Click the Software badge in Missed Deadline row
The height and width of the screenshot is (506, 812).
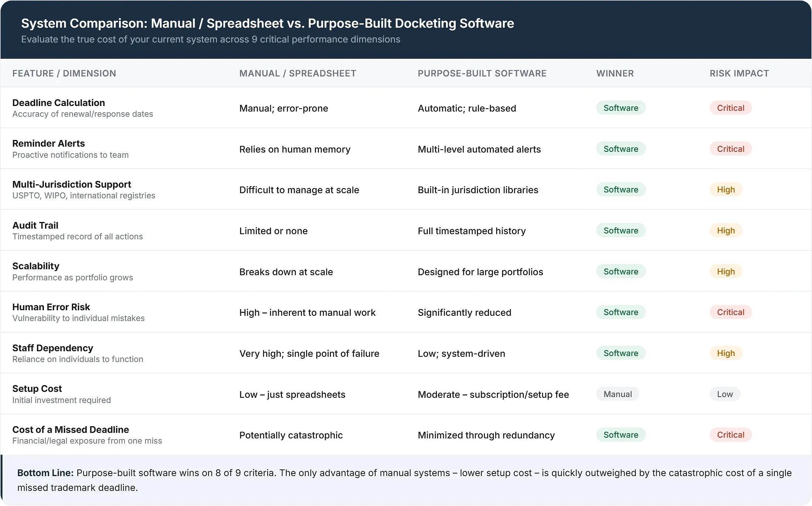(621, 435)
